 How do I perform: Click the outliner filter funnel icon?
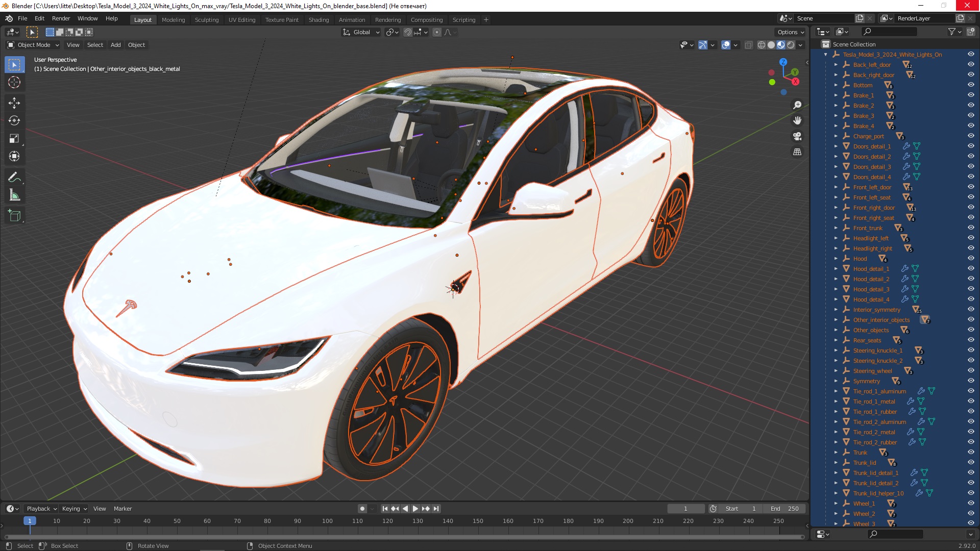(951, 32)
